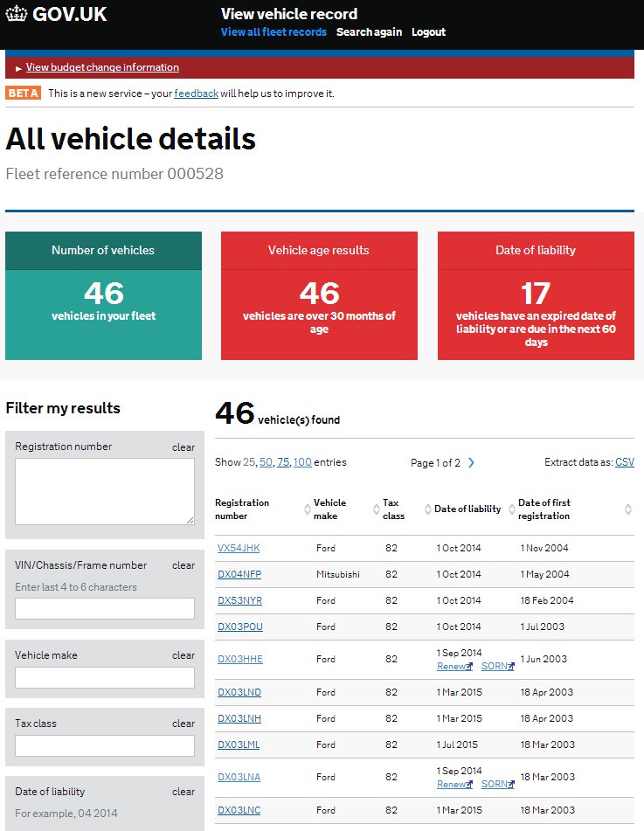The image size is (644, 831).
Task: Go to next page chevron arrow
Action: point(471,462)
